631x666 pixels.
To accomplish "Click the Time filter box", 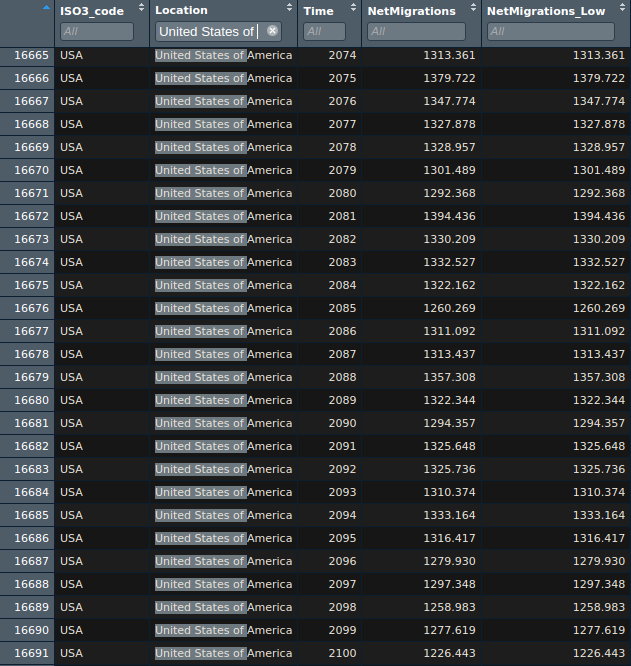I will 324,32.
